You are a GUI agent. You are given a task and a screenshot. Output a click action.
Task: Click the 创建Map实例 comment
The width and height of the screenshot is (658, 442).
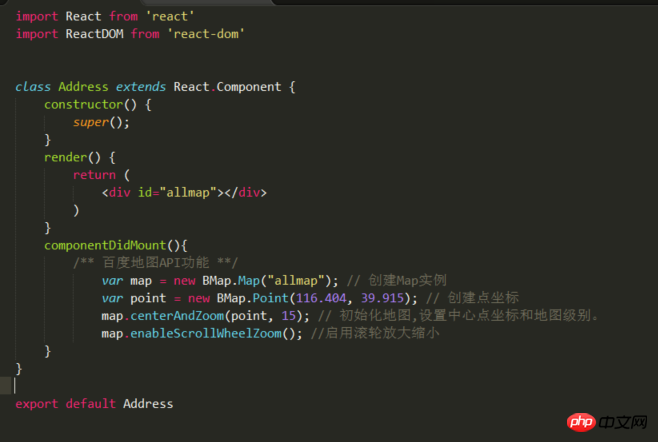point(397,280)
